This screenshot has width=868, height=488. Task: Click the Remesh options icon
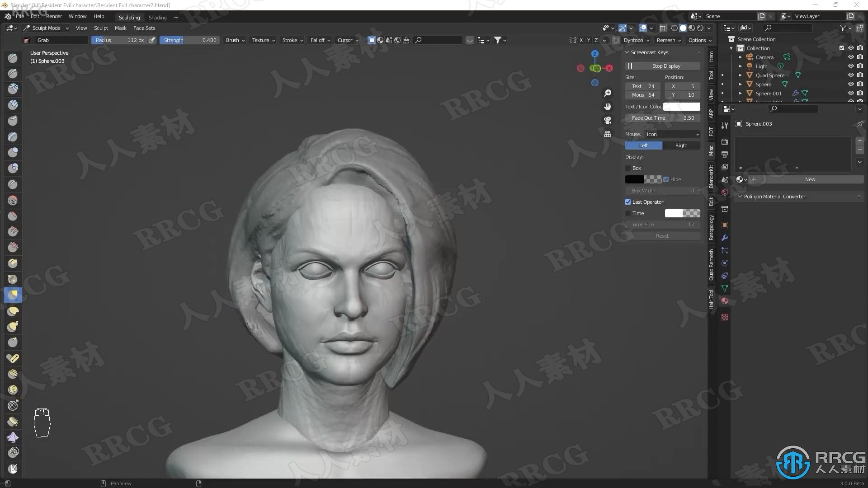[x=666, y=39]
